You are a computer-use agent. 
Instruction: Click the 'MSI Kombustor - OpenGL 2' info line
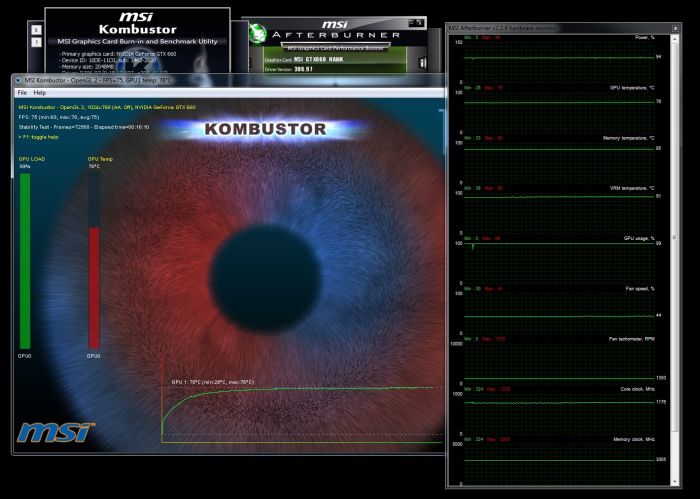click(x=107, y=107)
